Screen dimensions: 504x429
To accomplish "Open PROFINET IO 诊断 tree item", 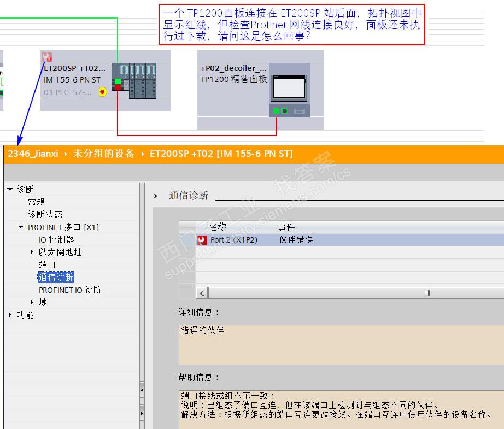I will (x=70, y=290).
